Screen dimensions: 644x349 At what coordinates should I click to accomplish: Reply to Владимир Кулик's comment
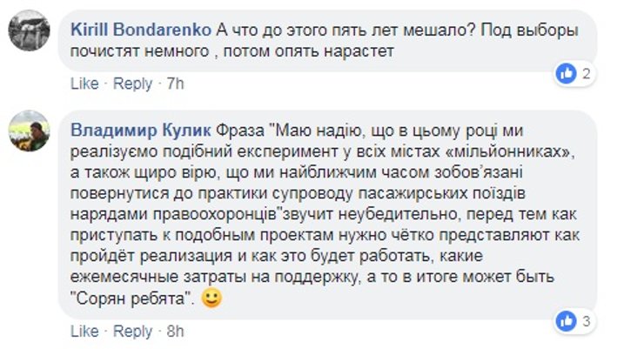[x=132, y=331]
